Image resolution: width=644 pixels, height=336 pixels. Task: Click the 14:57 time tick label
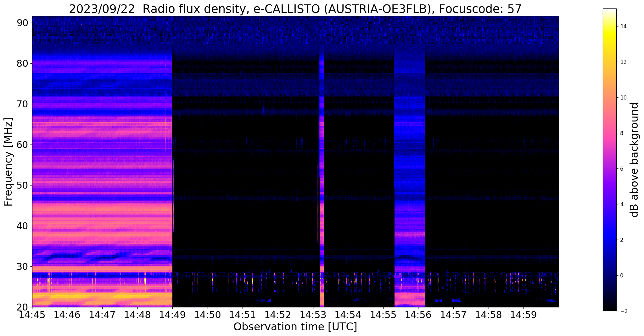(x=453, y=315)
